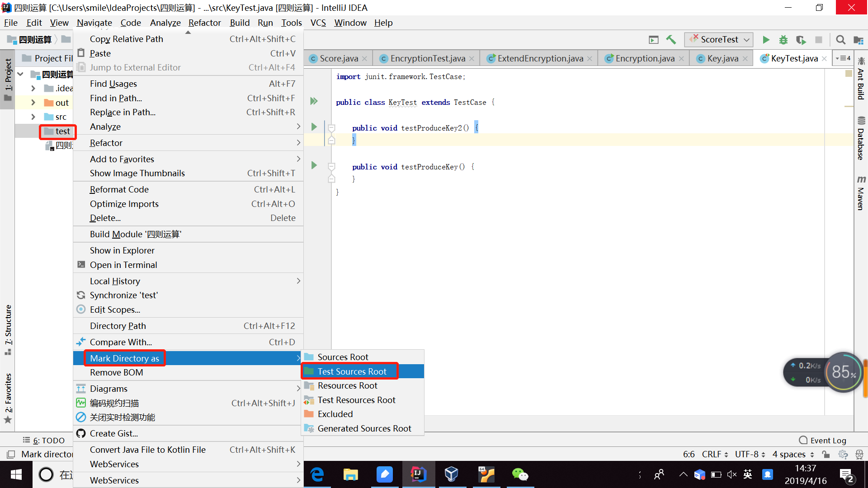868x488 pixels.
Task: Close the Key.java tab
Action: [x=745, y=59]
